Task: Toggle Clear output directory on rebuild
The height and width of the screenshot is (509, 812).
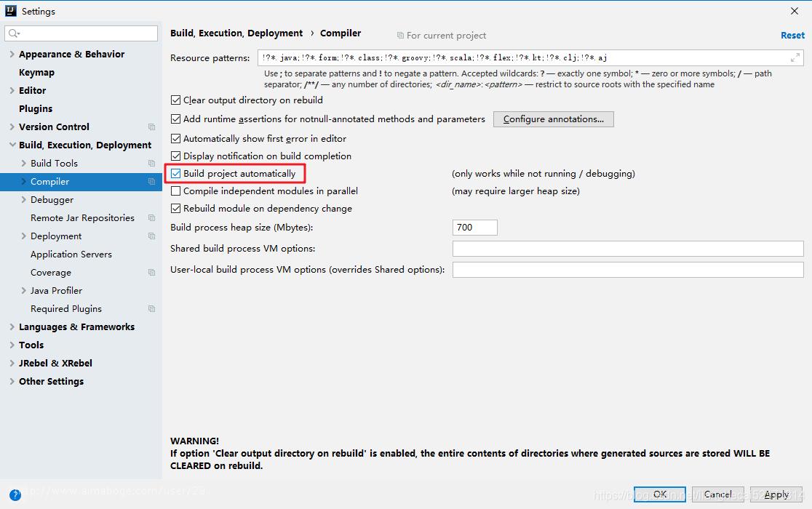Action: (x=175, y=100)
